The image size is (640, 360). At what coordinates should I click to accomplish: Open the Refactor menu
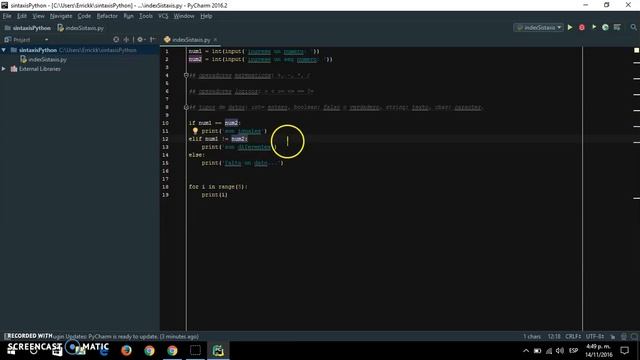[x=107, y=16]
